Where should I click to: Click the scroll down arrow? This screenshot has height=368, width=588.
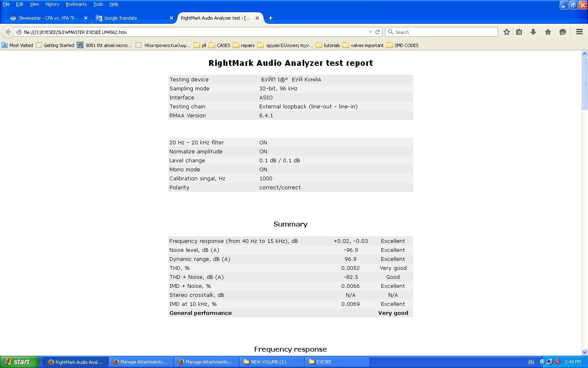pyautogui.click(x=584, y=352)
